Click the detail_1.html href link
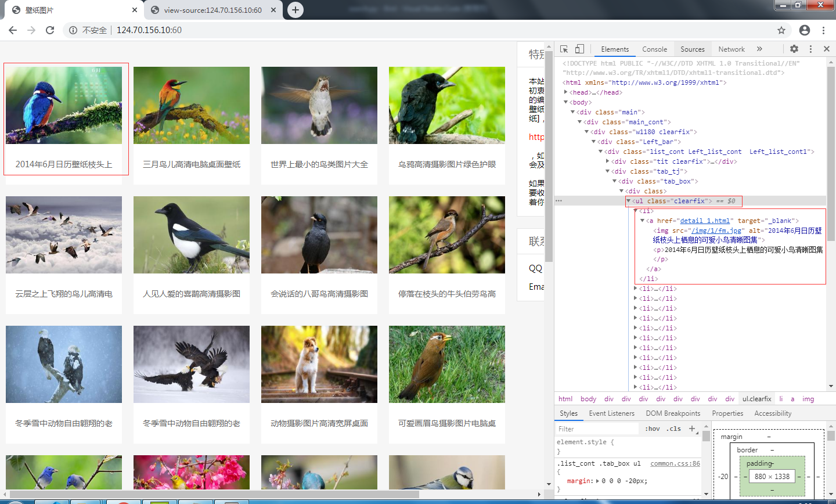The image size is (836, 504). point(705,221)
